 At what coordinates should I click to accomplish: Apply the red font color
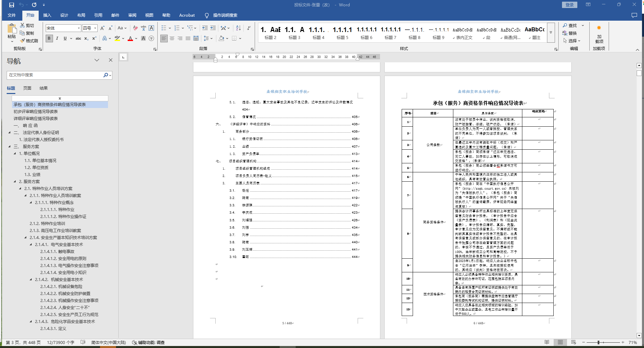[x=130, y=38]
